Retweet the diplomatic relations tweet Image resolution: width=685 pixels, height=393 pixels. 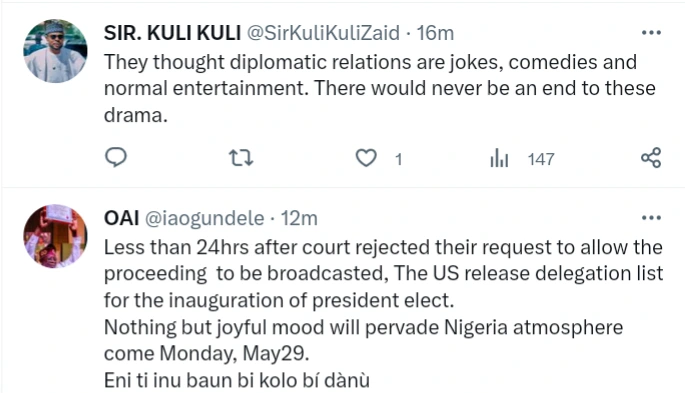[x=241, y=158]
